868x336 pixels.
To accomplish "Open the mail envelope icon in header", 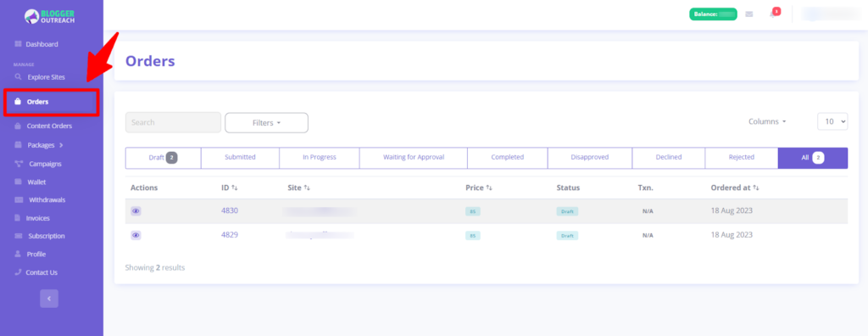I will click(749, 14).
